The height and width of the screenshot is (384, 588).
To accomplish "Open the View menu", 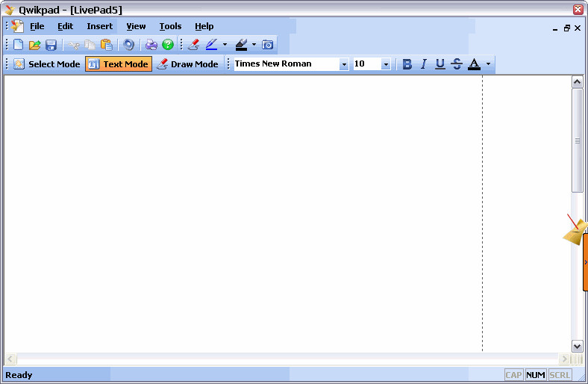I will coord(136,26).
